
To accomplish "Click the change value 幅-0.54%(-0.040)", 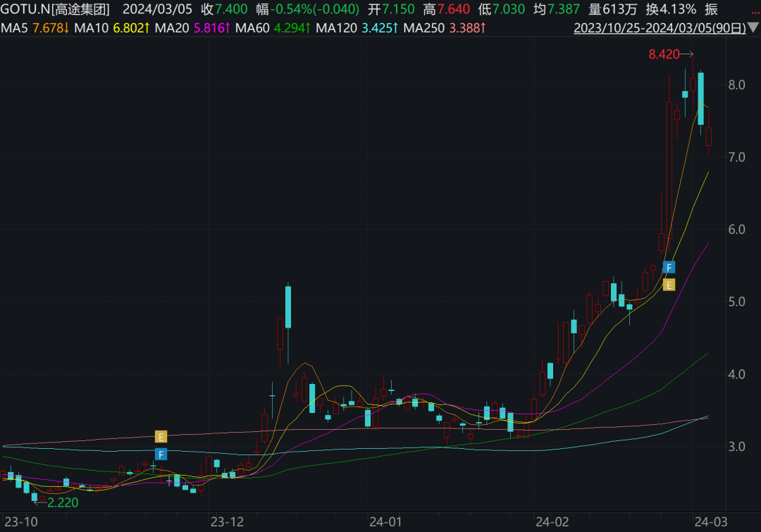I will coord(308,9).
